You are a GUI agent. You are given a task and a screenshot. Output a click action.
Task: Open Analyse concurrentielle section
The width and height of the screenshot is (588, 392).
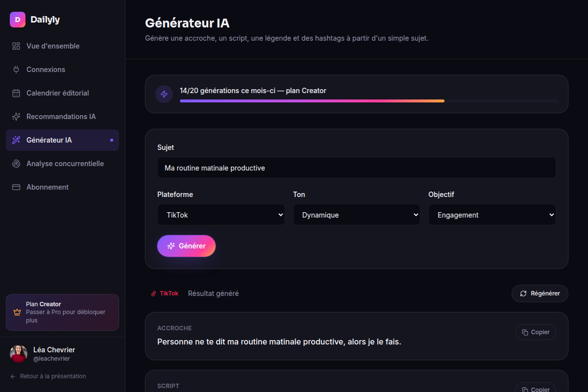(62, 164)
